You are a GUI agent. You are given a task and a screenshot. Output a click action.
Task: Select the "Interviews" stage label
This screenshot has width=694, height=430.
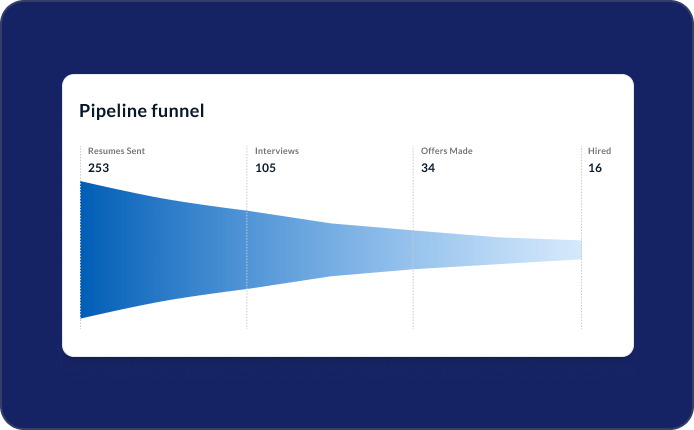(276, 151)
